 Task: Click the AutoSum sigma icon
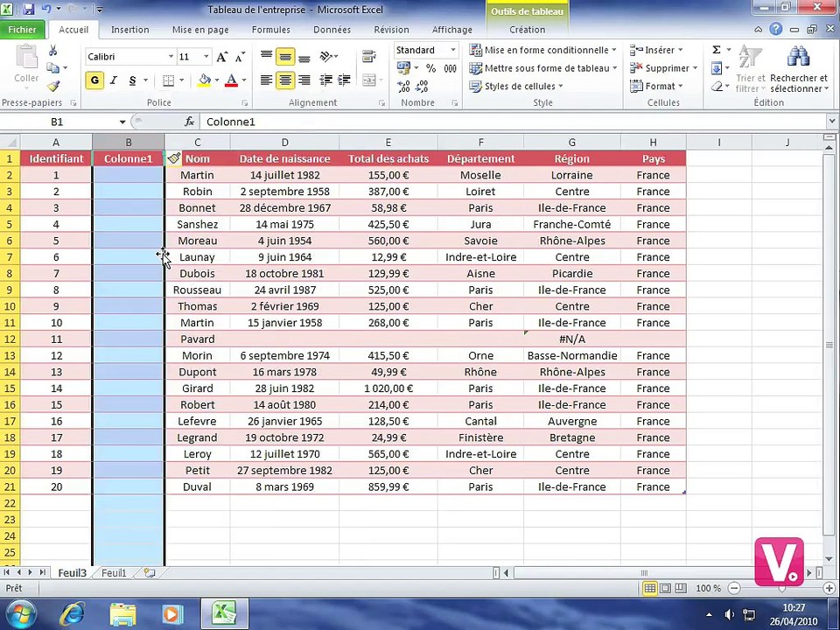pyautogui.click(x=717, y=50)
